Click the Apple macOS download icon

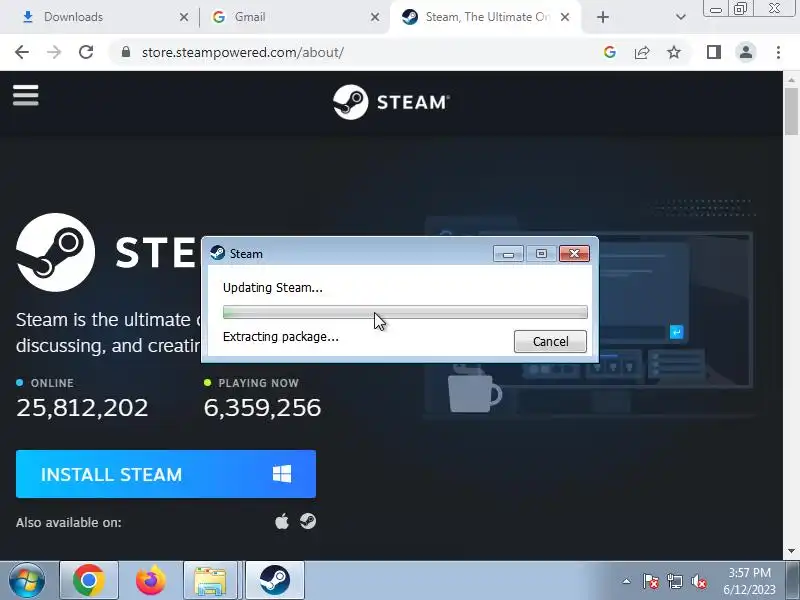(282, 522)
